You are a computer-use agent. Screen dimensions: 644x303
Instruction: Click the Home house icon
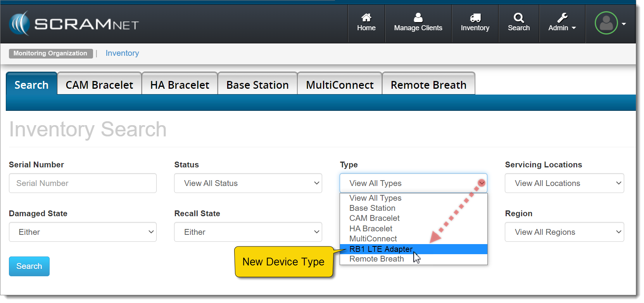coord(366,18)
